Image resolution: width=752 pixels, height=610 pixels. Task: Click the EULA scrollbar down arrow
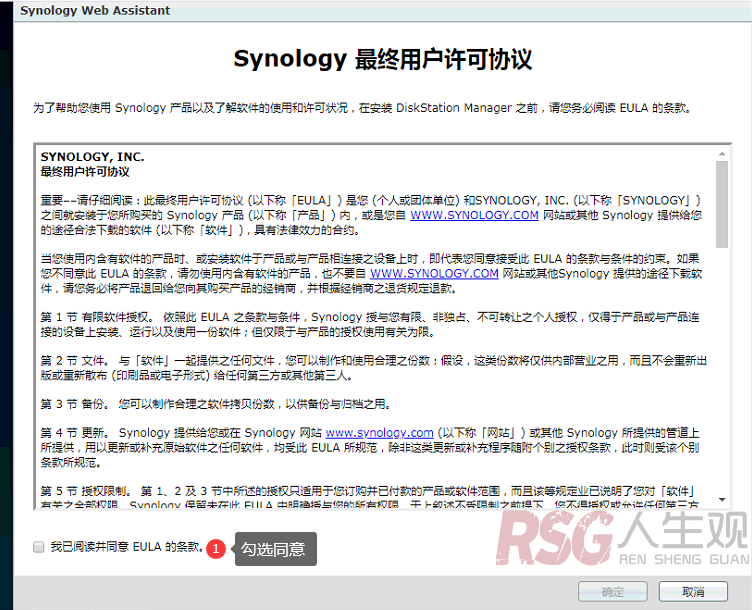click(x=722, y=500)
